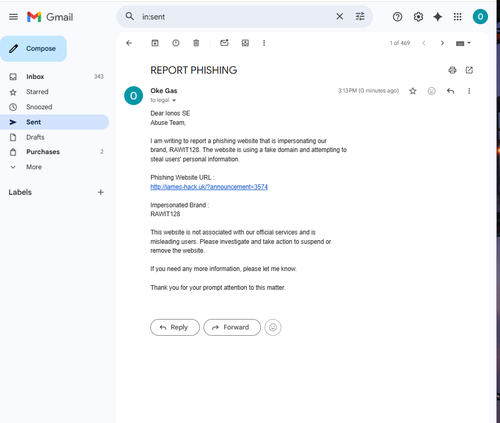Viewport: 500px width, 423px height.
Task: Open the Drafts folder
Action: tap(54, 137)
